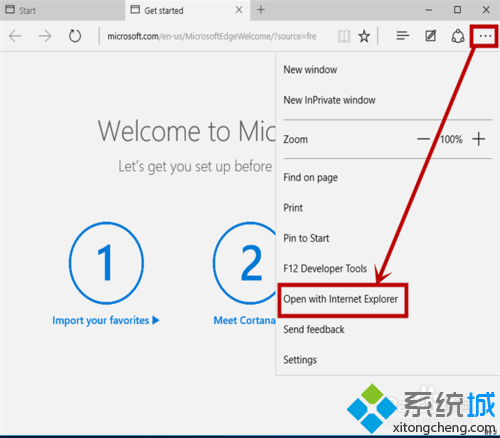500x438 pixels.
Task: Click the address bar URL
Action: [x=212, y=36]
